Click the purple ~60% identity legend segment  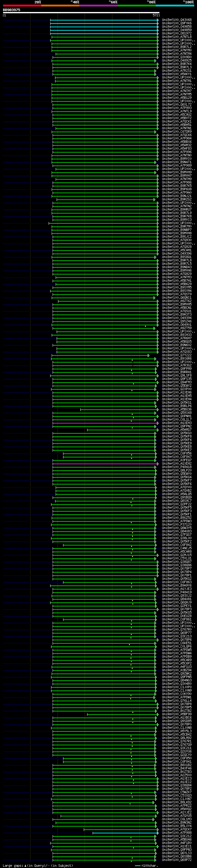click(x=98, y=6)
